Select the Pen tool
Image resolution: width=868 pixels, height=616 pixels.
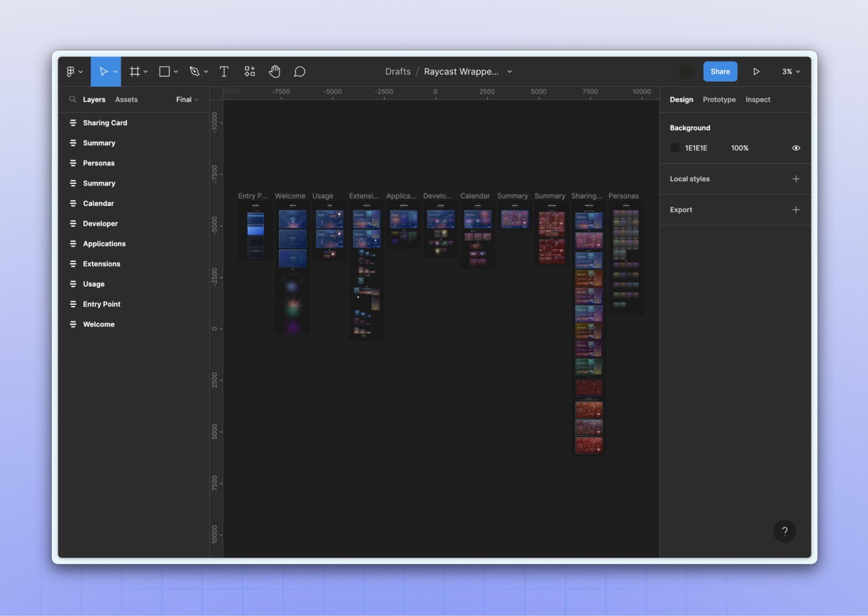(x=194, y=72)
